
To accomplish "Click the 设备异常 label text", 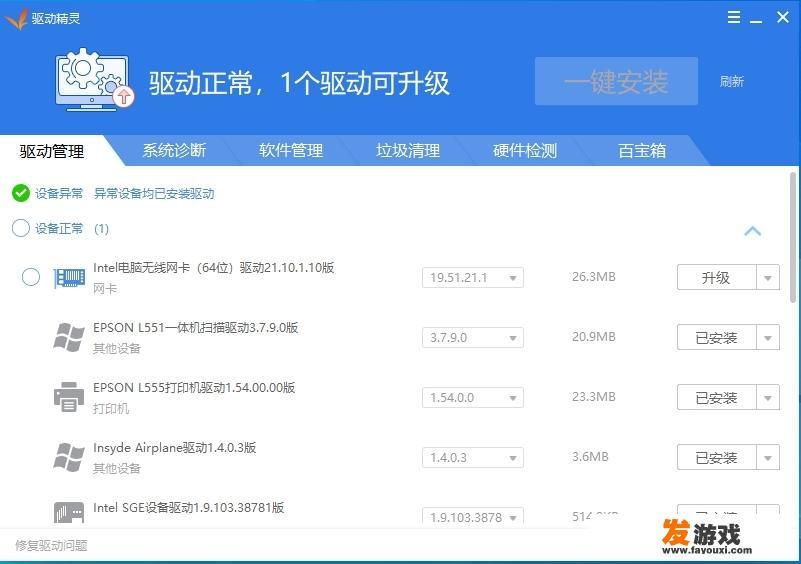I will (x=59, y=194).
